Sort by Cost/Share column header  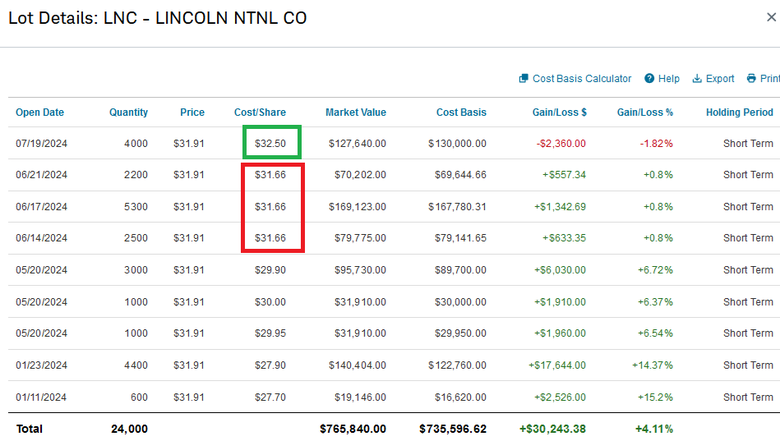260,112
